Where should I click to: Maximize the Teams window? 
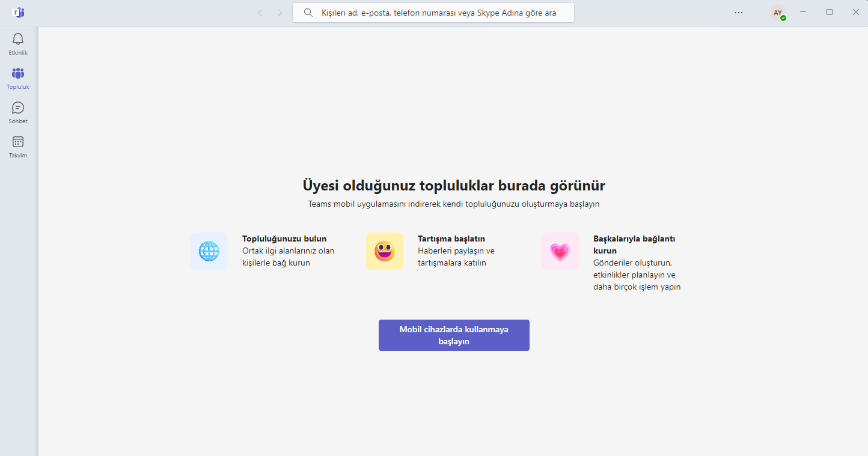(830, 12)
